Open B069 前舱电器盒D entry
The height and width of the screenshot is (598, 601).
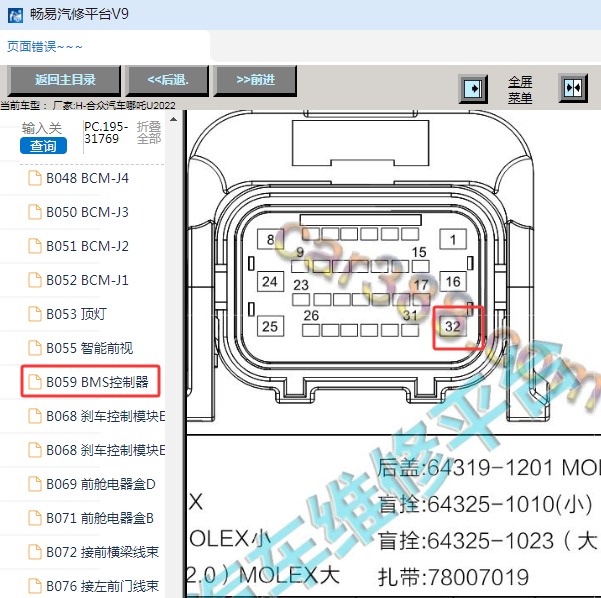pyautogui.click(x=100, y=484)
